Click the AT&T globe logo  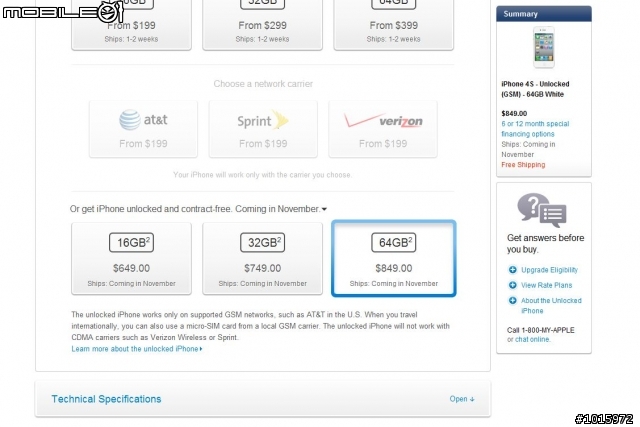tap(130, 120)
